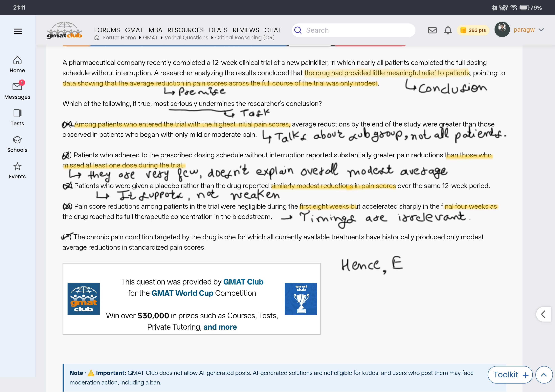Screen dimensions: 555x392
Task: Click the GMAT World Cup link
Action: (182, 293)
